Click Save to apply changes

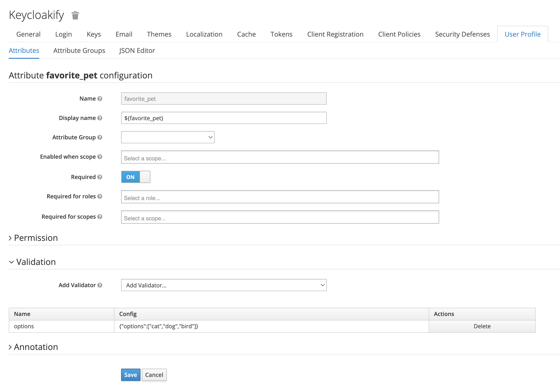point(130,375)
